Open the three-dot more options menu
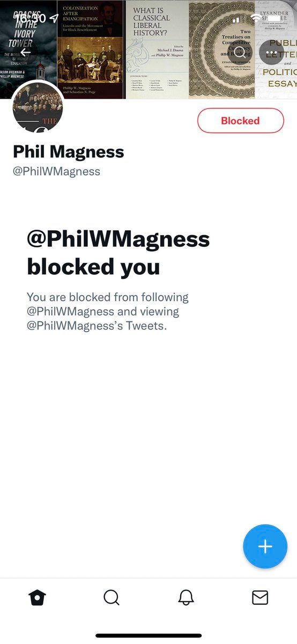Viewport: 297px width, 644px height. (x=271, y=52)
